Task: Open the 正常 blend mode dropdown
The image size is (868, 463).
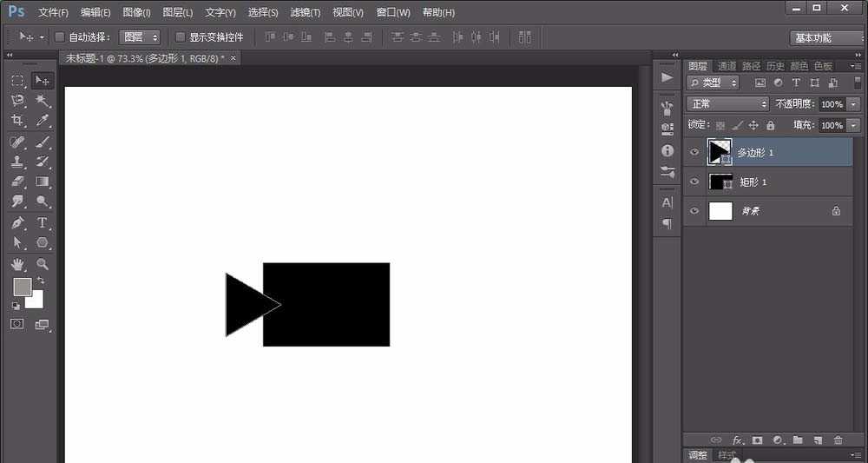Action: (x=727, y=104)
